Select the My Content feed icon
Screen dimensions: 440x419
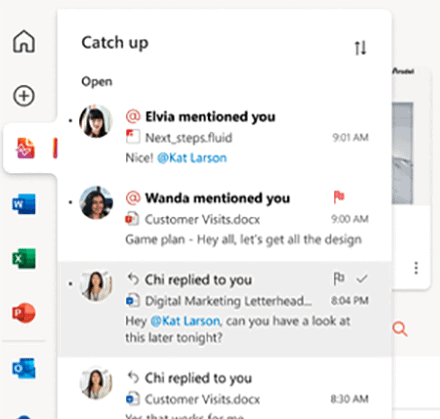[x=26, y=148]
